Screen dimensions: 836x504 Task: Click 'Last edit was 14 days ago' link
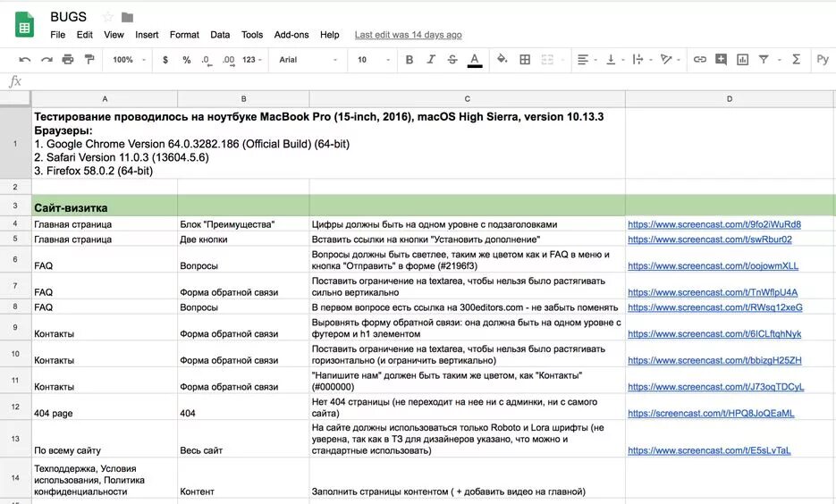click(408, 35)
